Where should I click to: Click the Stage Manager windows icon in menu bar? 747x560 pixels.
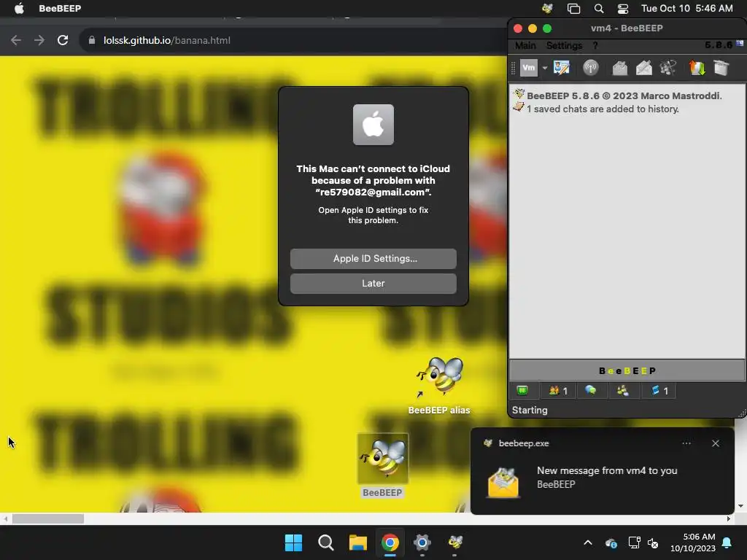pyautogui.click(x=573, y=8)
